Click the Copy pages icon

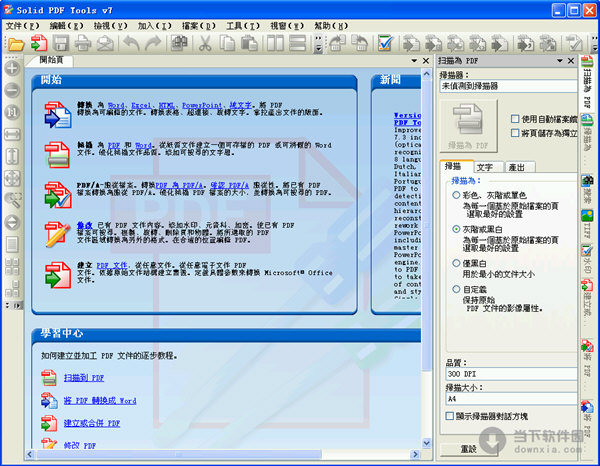pos(227,43)
